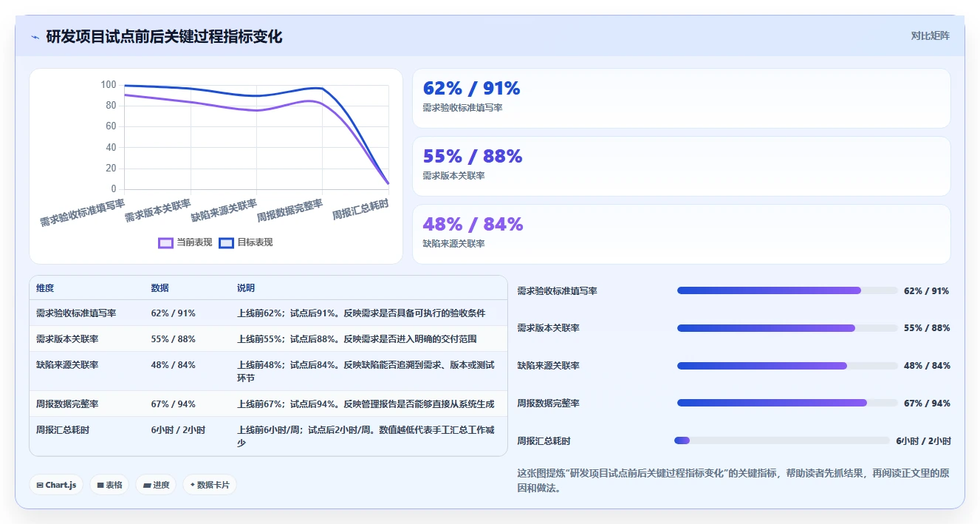Click the 100 y-axis tick label

(109, 85)
